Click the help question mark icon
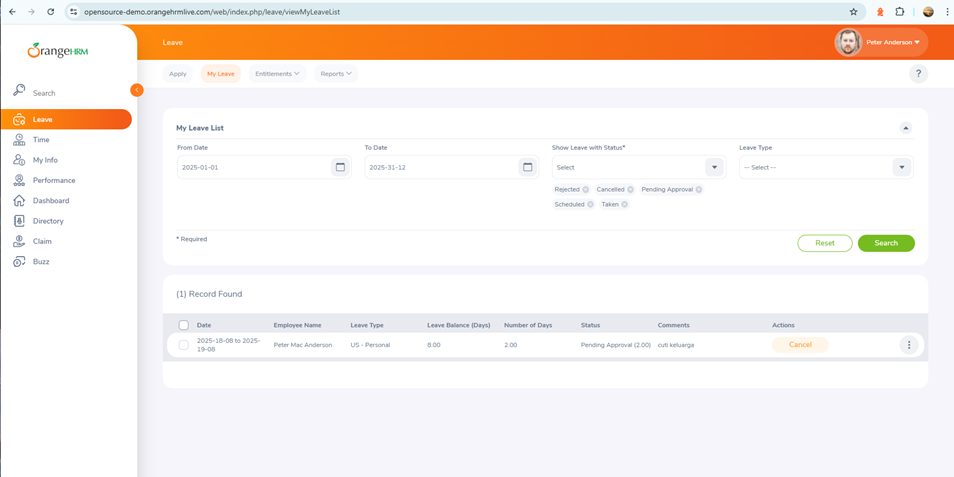The width and height of the screenshot is (954, 477). [918, 74]
